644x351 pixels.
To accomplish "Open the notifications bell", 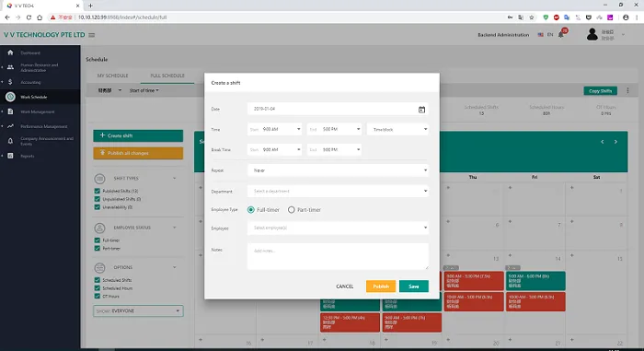I will [x=561, y=35].
